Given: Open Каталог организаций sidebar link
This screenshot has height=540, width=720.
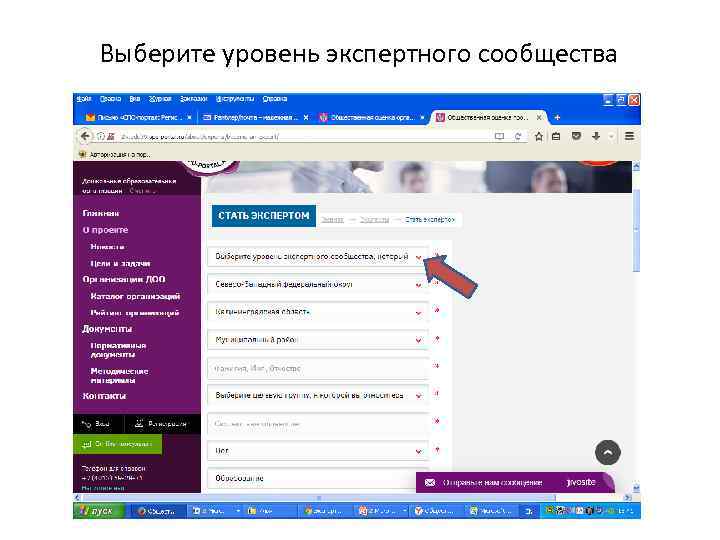Looking at the screenshot, I should pyautogui.click(x=135, y=297).
